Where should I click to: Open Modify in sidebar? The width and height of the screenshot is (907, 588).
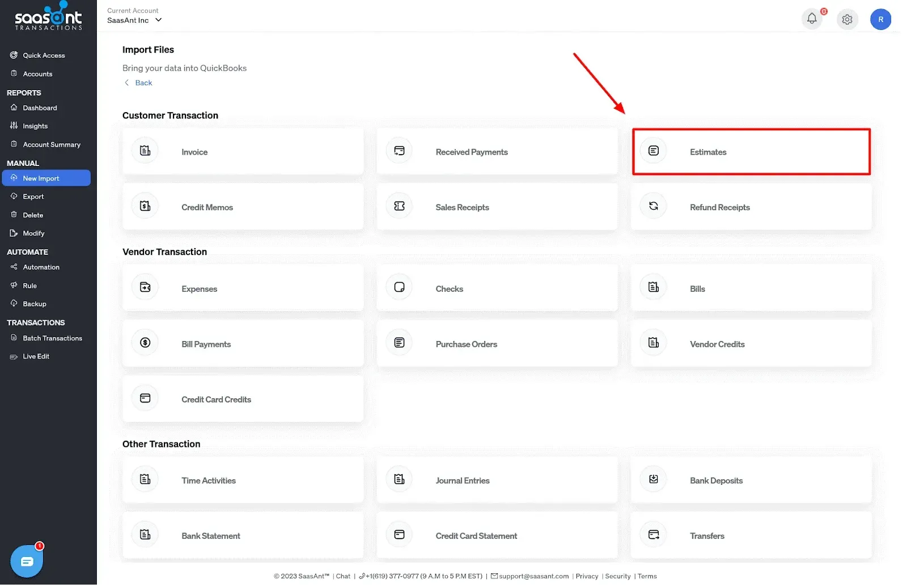[33, 233]
